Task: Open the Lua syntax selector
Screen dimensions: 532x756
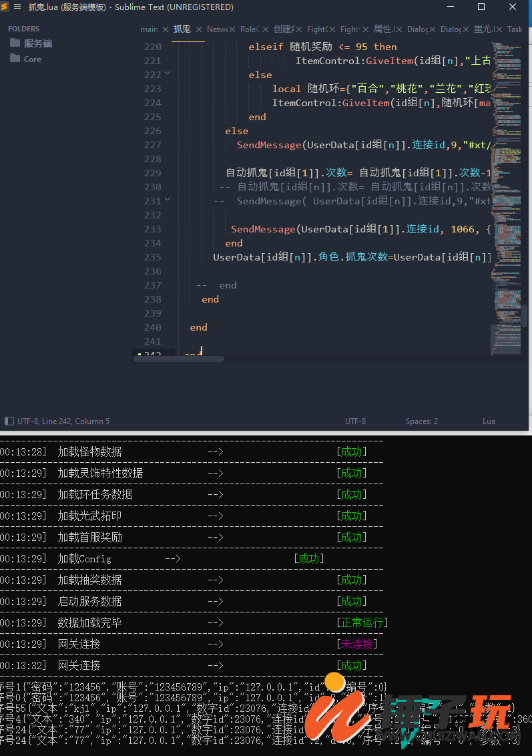Action: click(x=489, y=421)
